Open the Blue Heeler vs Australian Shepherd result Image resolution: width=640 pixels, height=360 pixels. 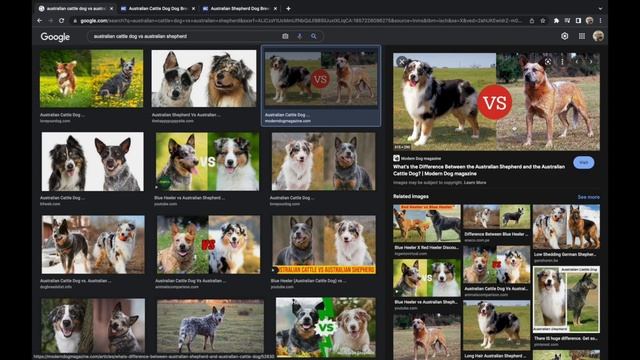(207, 161)
